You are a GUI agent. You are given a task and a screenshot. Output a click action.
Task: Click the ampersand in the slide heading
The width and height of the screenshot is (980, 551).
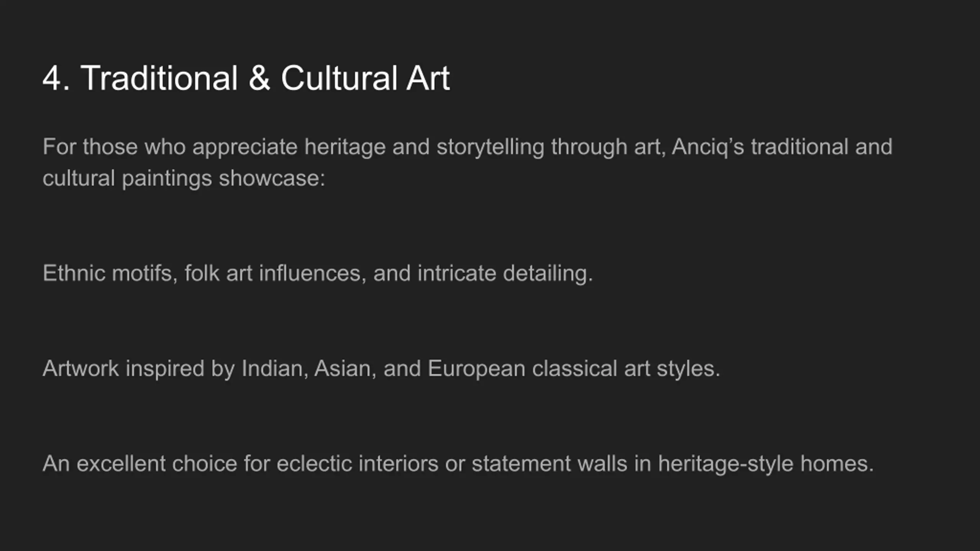pos(259,78)
